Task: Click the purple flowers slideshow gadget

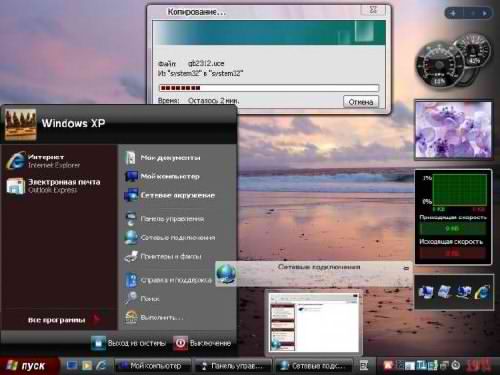Action: (x=453, y=130)
